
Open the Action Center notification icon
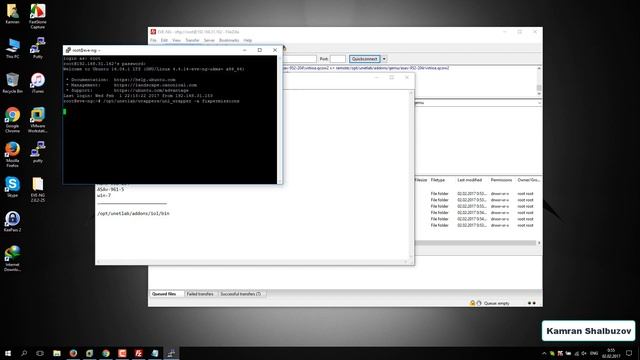coord(629,353)
